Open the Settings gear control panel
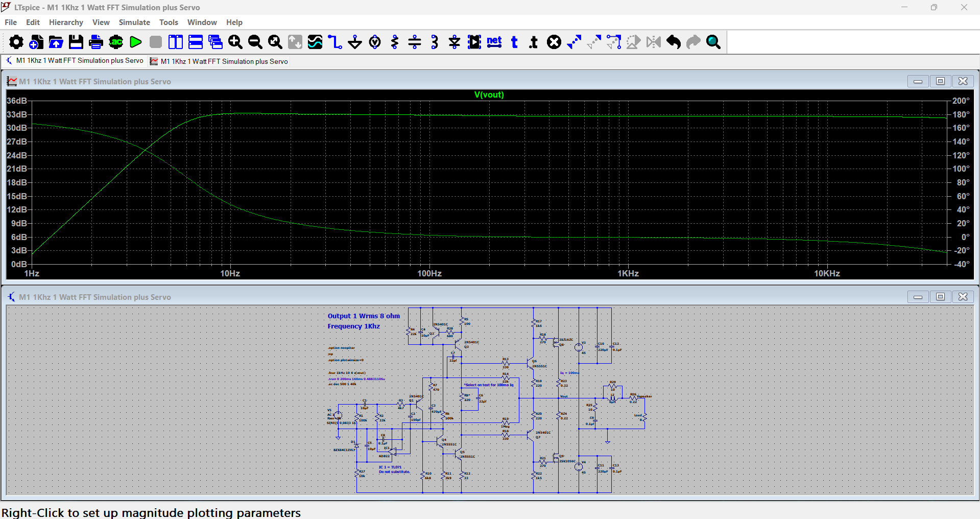This screenshot has height=519, width=980. [x=16, y=42]
